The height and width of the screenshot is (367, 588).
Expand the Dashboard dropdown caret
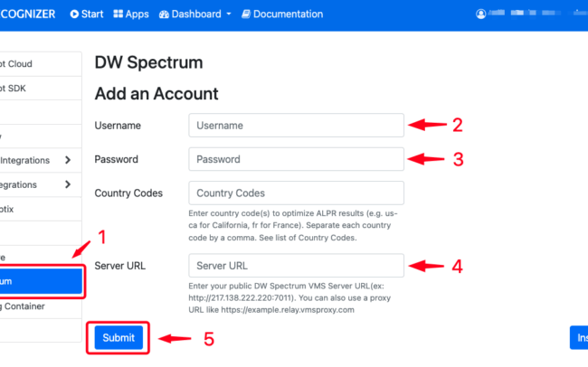229,14
